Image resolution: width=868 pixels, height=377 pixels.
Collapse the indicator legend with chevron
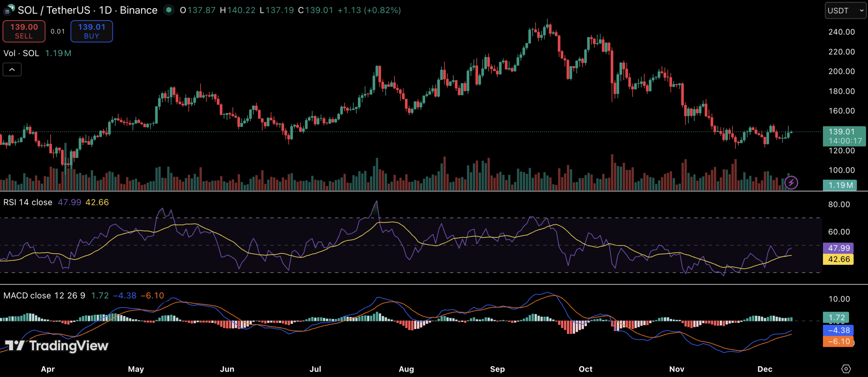click(12, 70)
